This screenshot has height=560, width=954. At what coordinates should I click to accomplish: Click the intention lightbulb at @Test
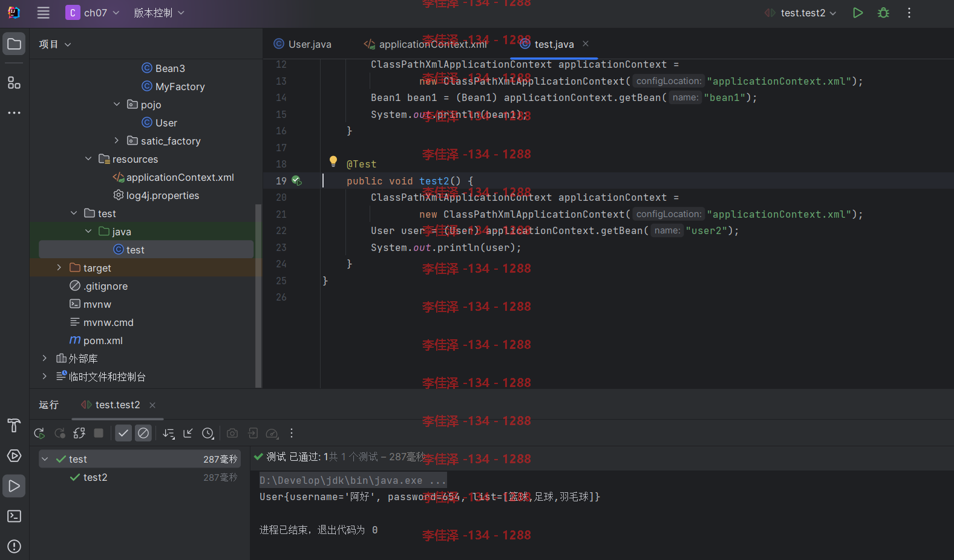[x=333, y=161]
